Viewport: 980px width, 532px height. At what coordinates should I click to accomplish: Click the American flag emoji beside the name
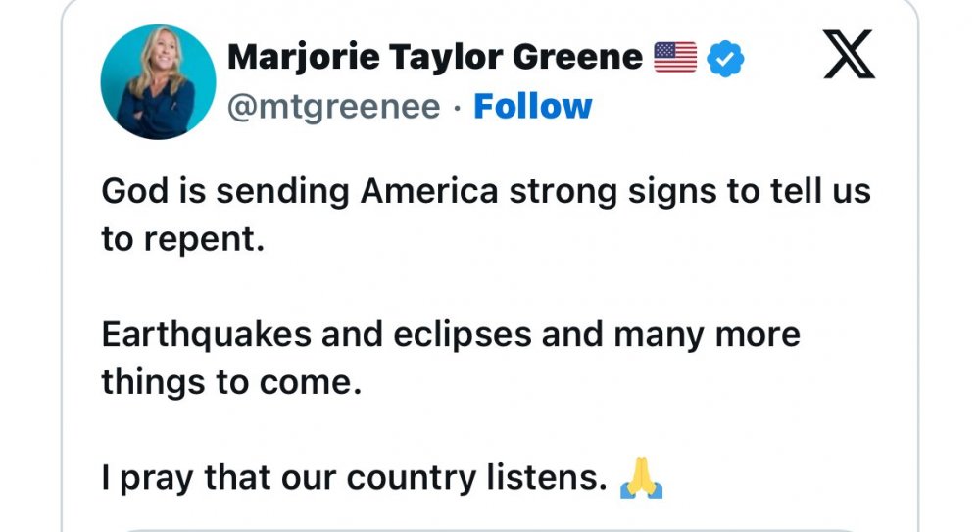[674, 58]
